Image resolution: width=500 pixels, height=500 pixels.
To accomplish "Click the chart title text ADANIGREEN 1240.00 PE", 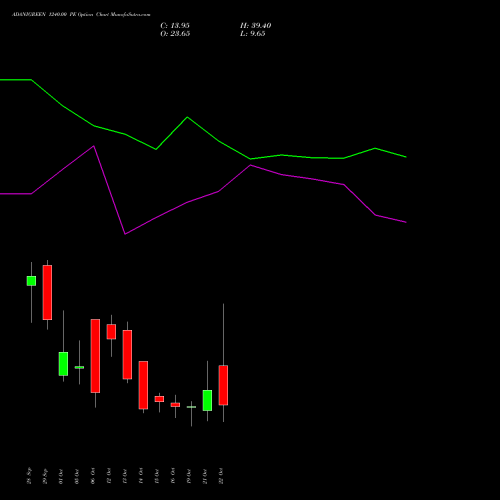I will pos(44,15).
